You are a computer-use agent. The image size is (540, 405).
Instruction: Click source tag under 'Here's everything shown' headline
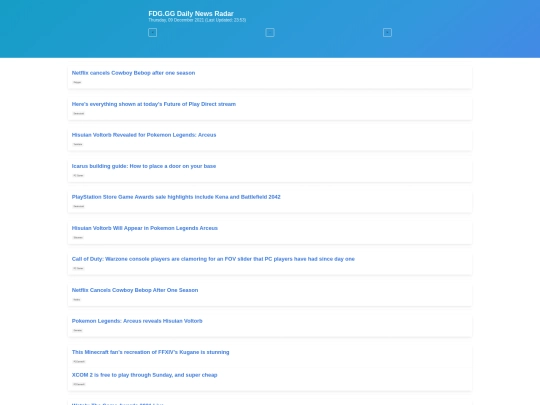pos(79,113)
